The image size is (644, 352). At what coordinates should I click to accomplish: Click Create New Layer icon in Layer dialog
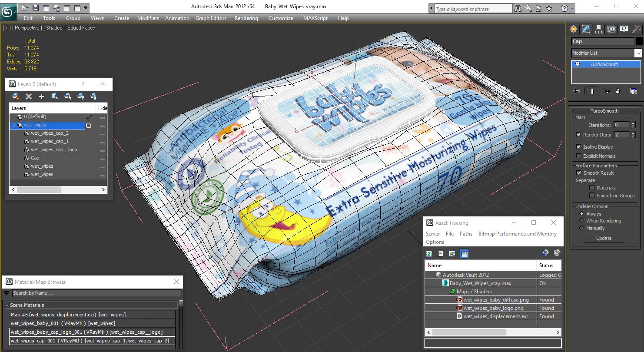[16, 96]
